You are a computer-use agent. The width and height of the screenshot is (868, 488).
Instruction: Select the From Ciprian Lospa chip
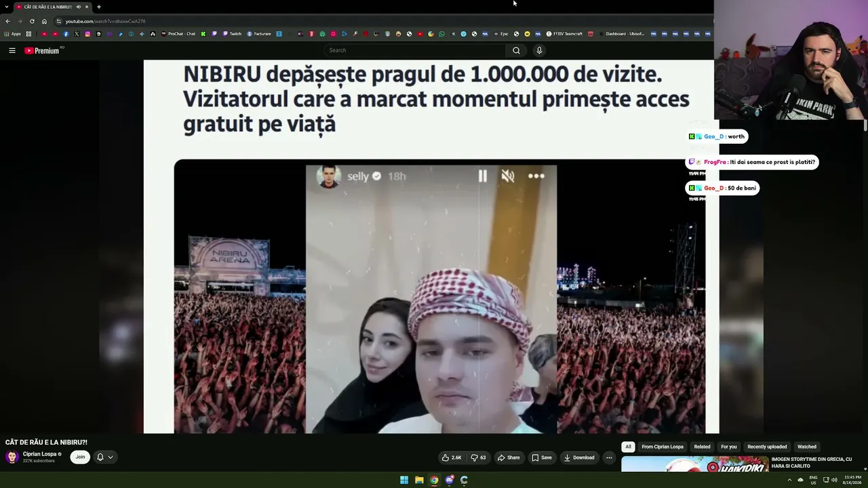pyautogui.click(x=663, y=447)
